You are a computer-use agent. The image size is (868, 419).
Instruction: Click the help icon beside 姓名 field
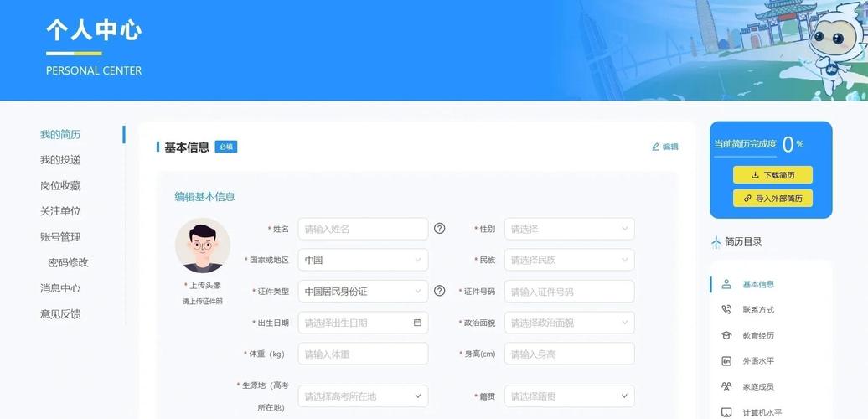pyautogui.click(x=440, y=228)
